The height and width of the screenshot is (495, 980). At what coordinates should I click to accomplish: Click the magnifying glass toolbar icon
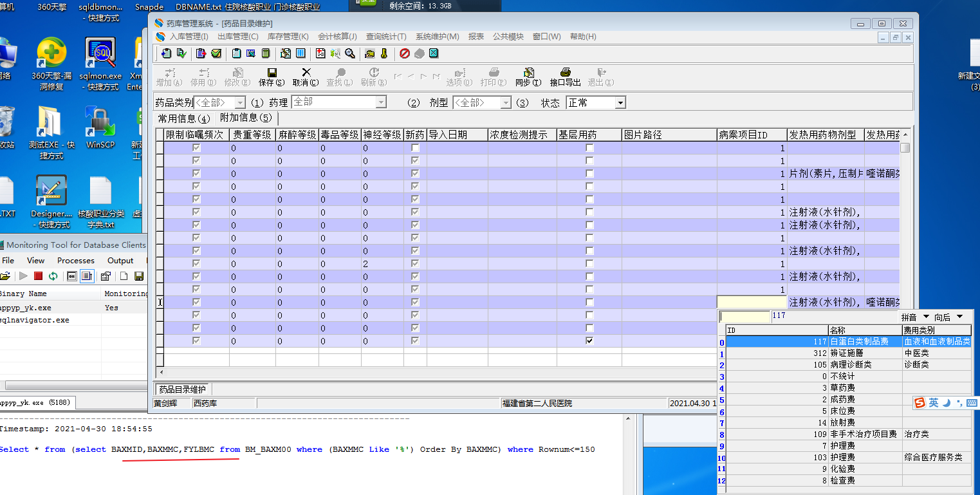[350, 53]
